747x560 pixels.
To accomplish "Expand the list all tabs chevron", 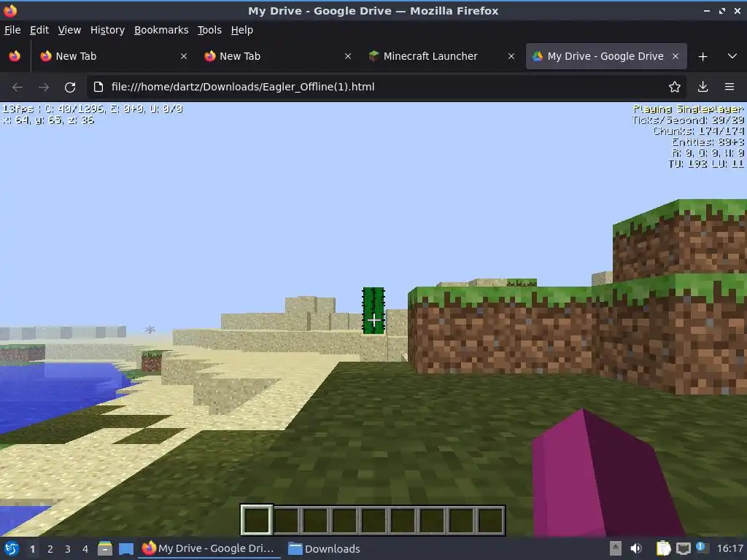I will [732, 56].
